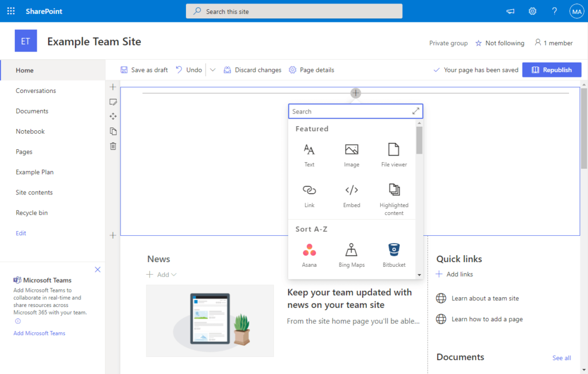Click the news tablet illustration thumbnail
This screenshot has height=374, width=588.
pyautogui.click(x=210, y=321)
